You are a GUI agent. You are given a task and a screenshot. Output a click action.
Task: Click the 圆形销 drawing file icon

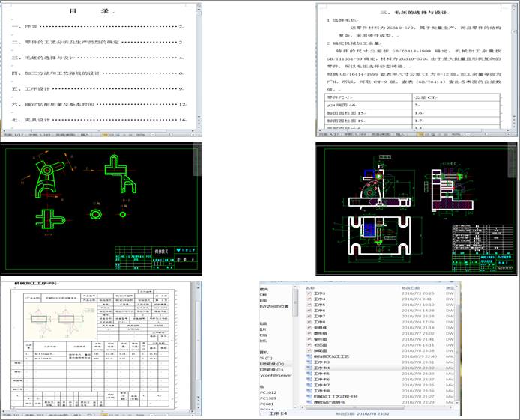pyautogui.click(x=309, y=334)
